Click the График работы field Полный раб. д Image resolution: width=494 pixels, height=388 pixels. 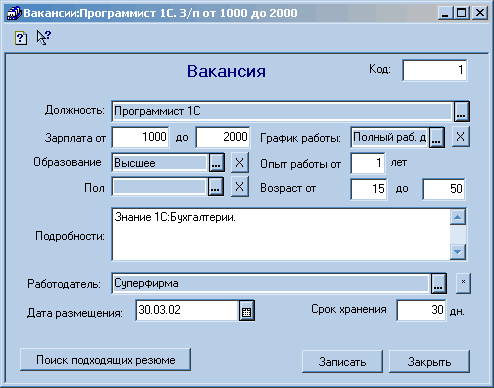[390, 137]
